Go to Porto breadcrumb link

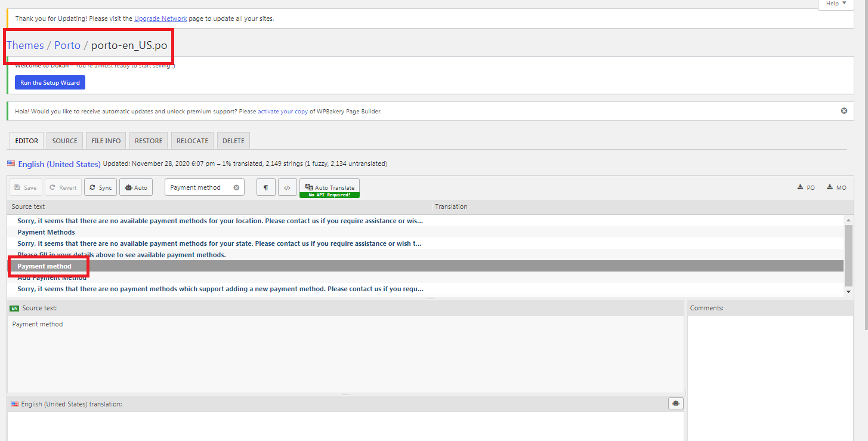(67, 45)
